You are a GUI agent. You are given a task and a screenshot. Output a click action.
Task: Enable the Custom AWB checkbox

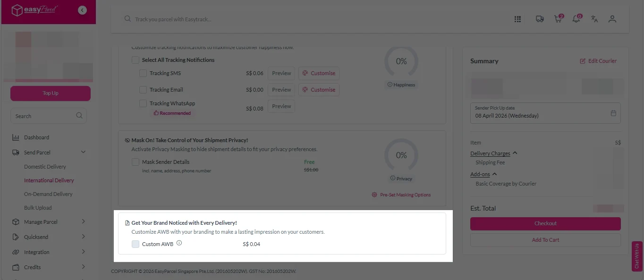click(x=136, y=244)
